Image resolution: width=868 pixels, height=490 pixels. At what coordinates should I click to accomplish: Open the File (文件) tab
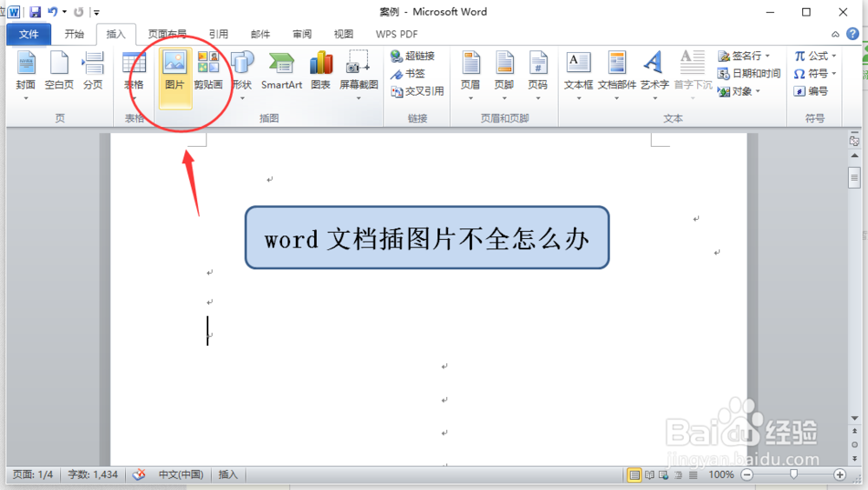(29, 35)
